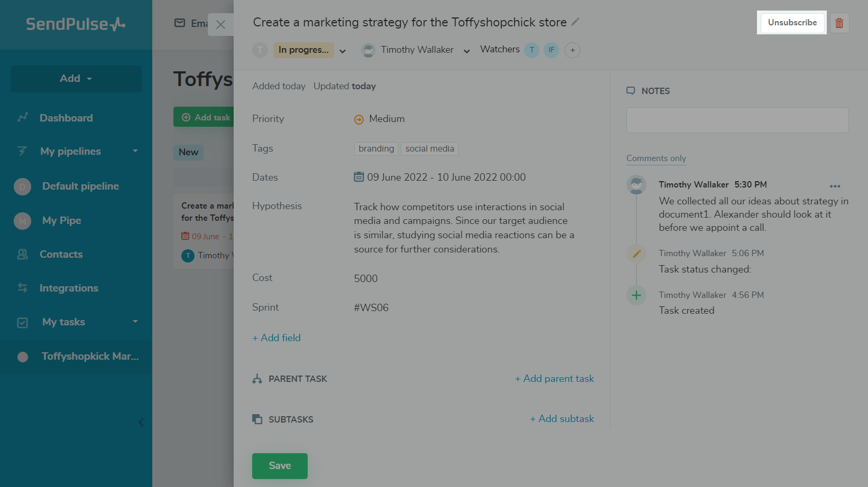Save the task changes
Viewport: 868px width, 487px height.
click(280, 466)
